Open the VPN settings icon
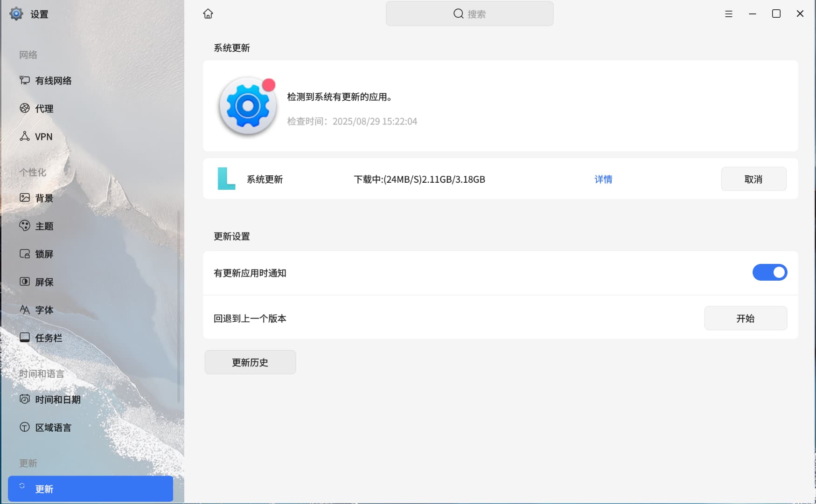The width and height of the screenshot is (816, 504). click(x=25, y=136)
